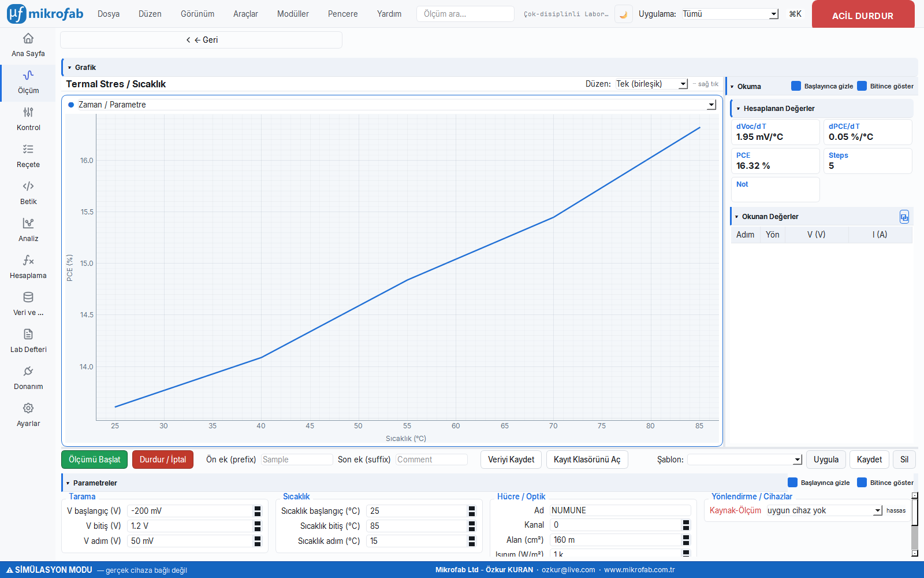The width and height of the screenshot is (924, 578).
Task: Click Veriyi Kaydet button
Action: click(x=511, y=460)
